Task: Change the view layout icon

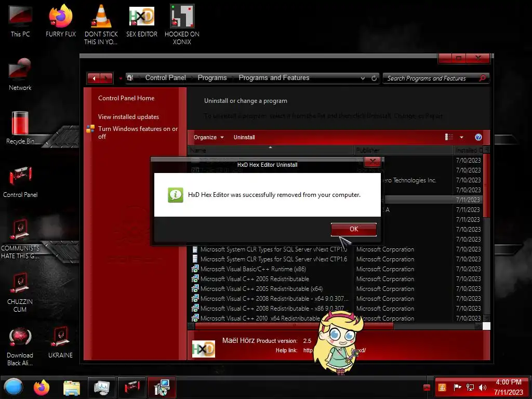Action: [449, 137]
